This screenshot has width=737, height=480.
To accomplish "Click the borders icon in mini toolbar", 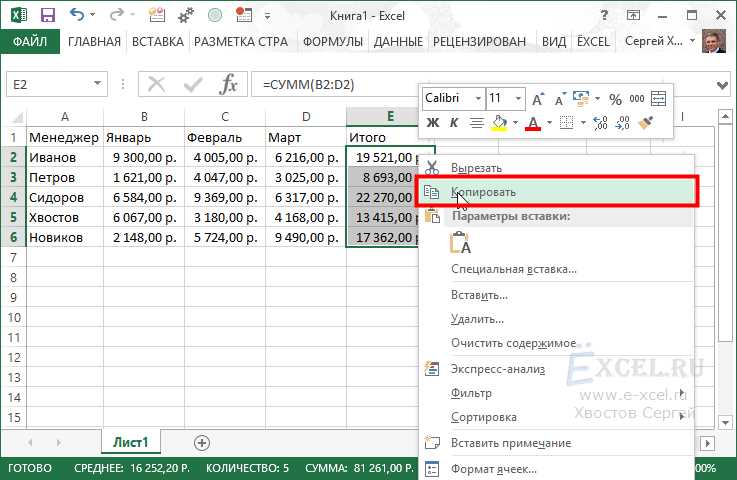I will pos(567,123).
